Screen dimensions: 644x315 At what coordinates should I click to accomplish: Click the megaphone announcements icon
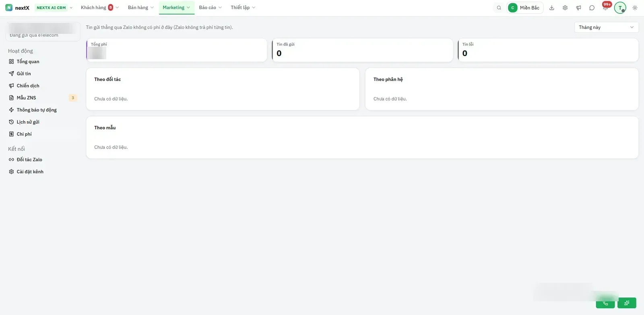tap(578, 8)
